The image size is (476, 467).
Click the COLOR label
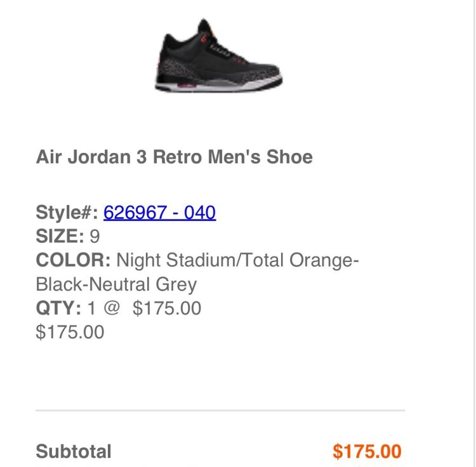tap(73, 260)
